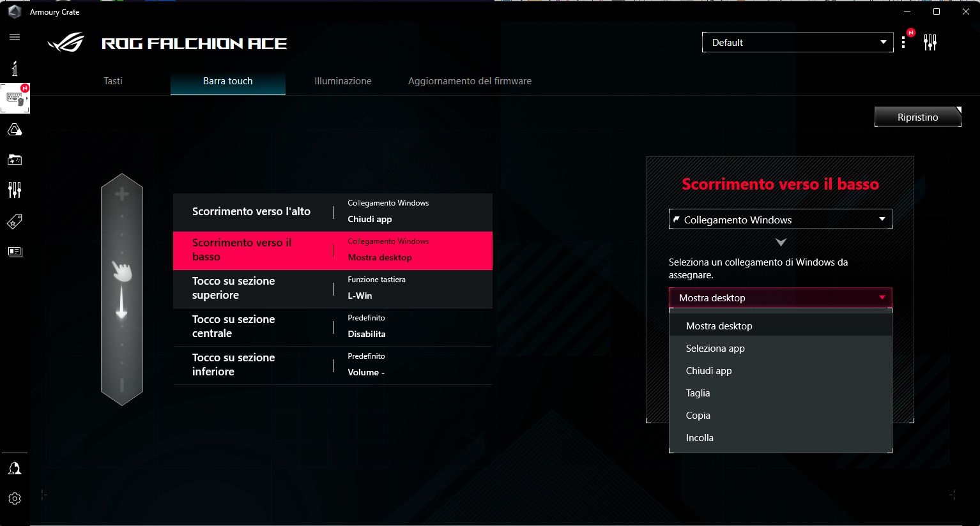Click the ROG eye logo
This screenshot has height=526, width=980.
[x=66, y=43]
